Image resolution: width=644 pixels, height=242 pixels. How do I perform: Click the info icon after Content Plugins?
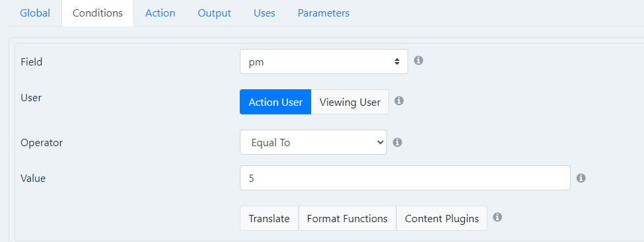[497, 217]
